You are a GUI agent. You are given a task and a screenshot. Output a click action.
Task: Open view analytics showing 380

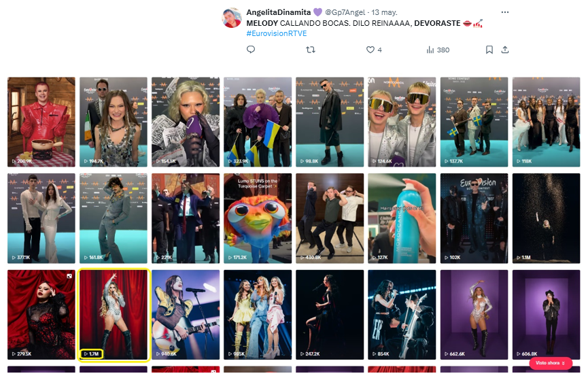pyautogui.click(x=438, y=50)
